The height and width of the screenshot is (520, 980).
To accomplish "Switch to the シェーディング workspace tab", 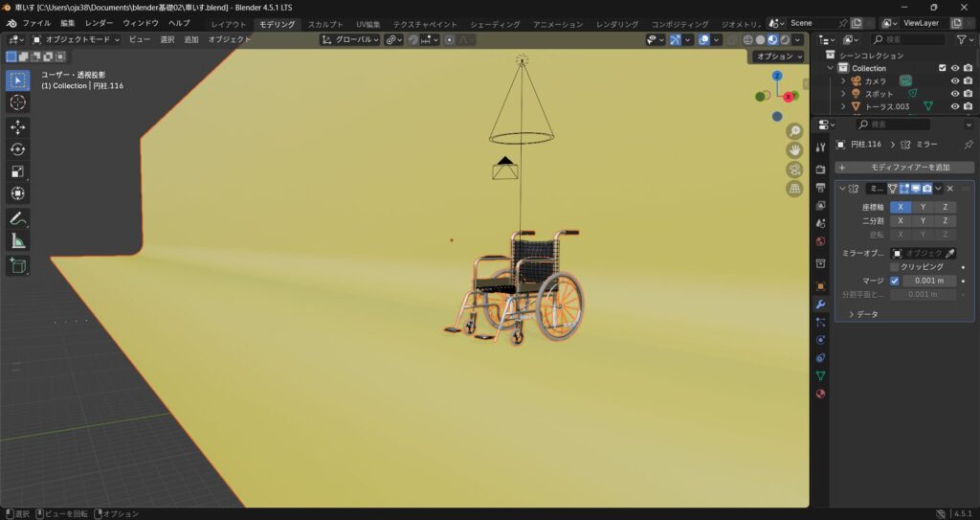I will [495, 24].
